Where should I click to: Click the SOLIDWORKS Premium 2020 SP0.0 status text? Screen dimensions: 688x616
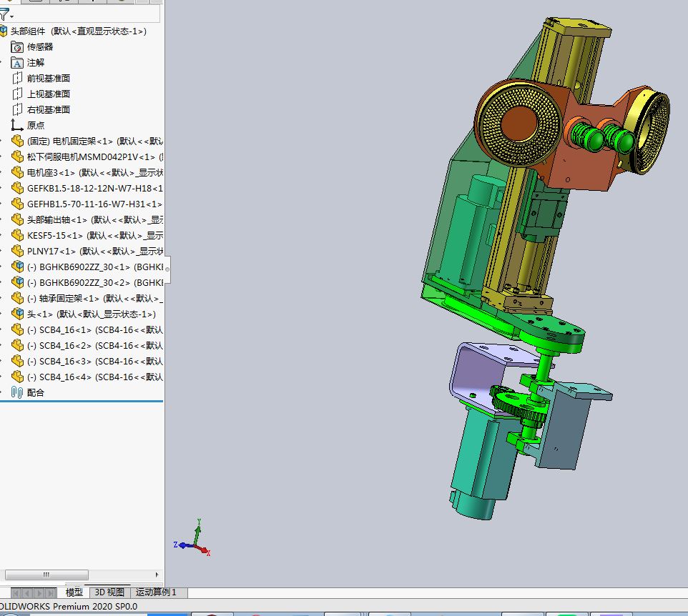69,607
